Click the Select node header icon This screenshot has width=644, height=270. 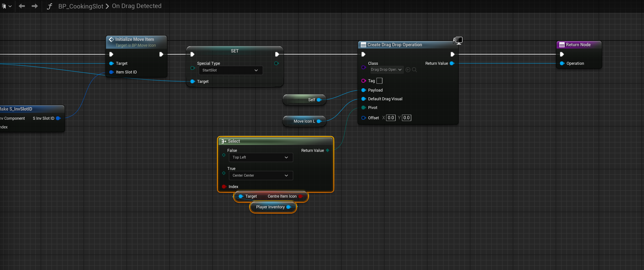(x=224, y=141)
